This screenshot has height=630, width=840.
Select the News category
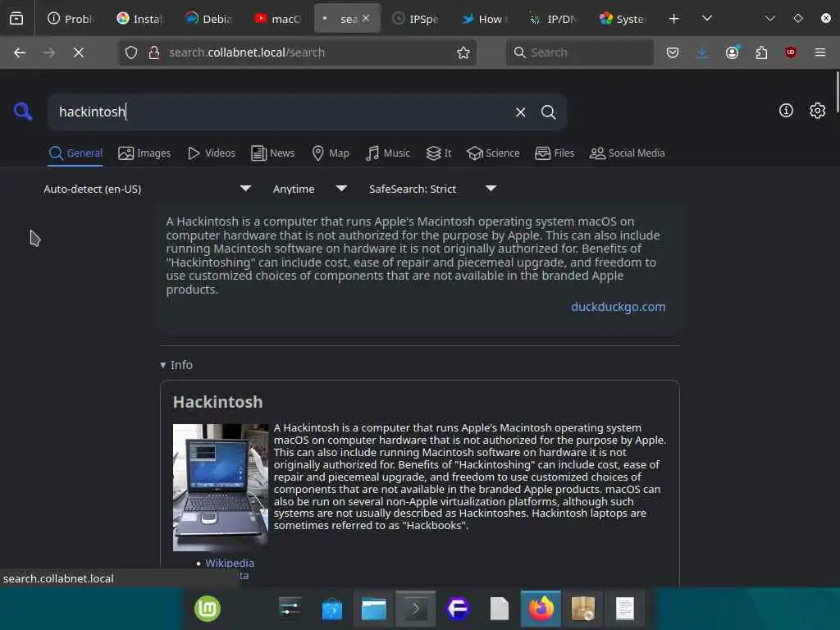point(273,153)
